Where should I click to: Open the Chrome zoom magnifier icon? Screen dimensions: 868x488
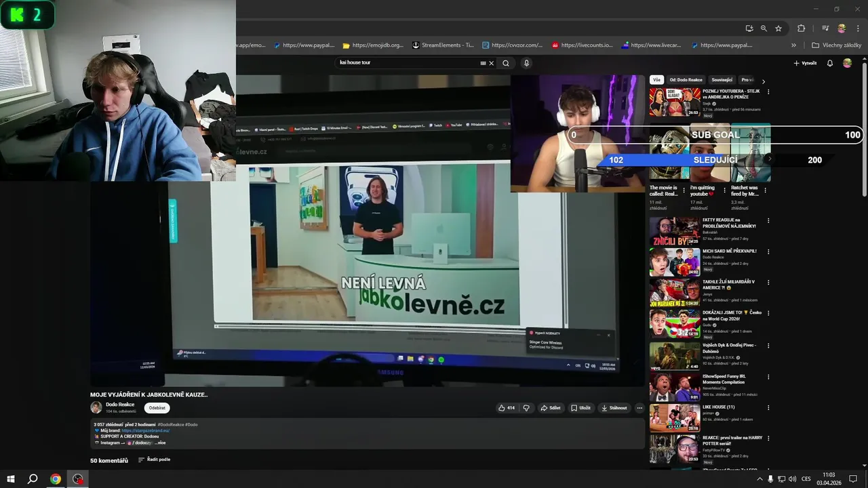point(764,28)
